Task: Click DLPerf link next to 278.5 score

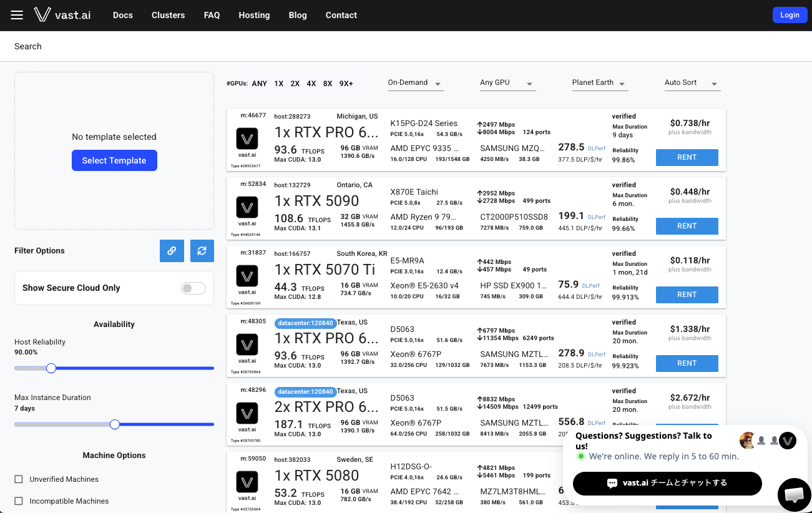Action: click(597, 149)
